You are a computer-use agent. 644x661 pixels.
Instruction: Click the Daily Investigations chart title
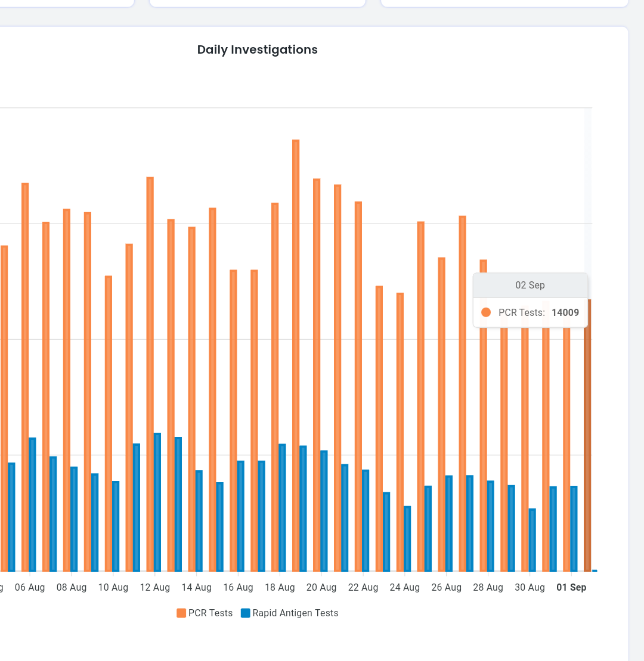coord(257,49)
